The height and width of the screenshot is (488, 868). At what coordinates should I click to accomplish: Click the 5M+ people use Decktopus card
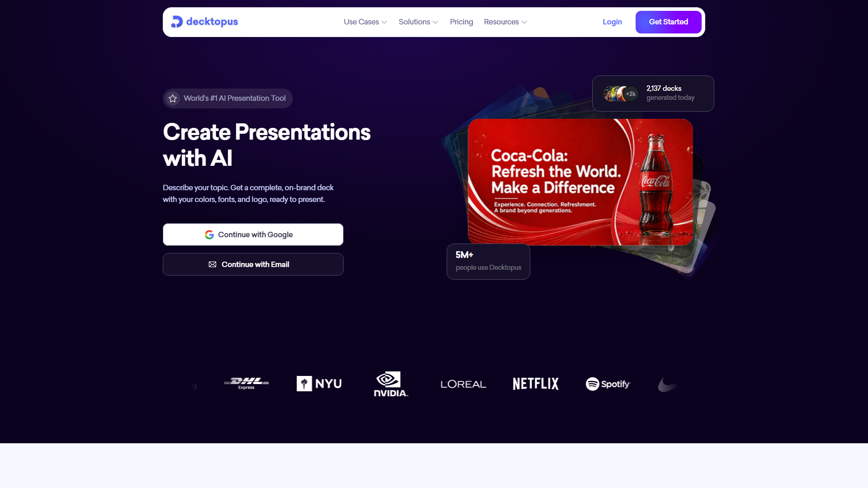pos(488,262)
